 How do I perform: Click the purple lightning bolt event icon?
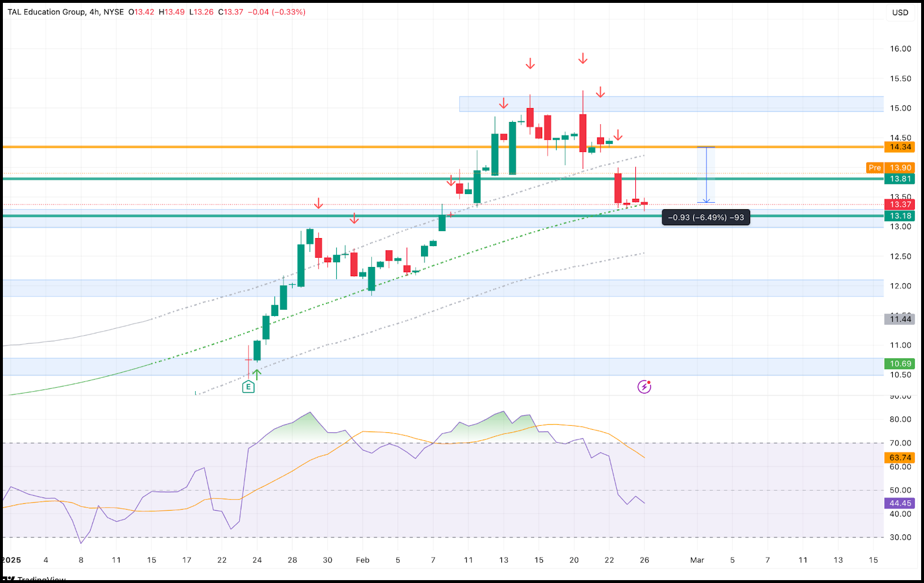pos(644,387)
